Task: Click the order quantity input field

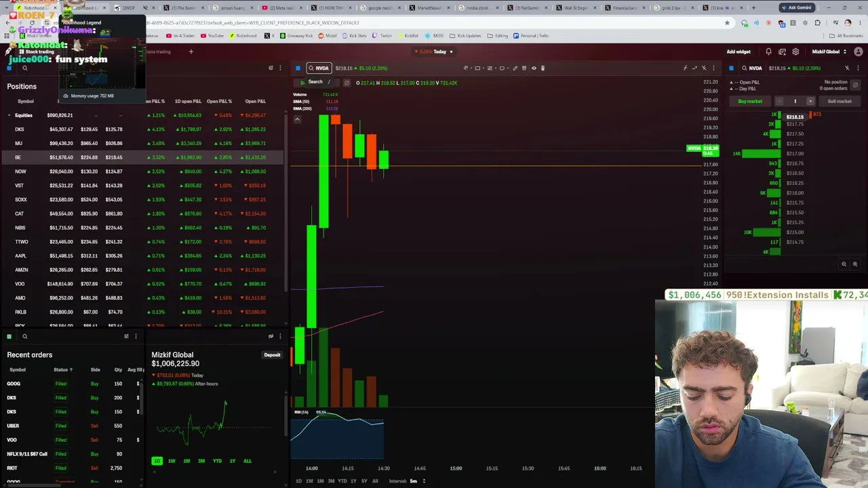Action: click(795, 101)
